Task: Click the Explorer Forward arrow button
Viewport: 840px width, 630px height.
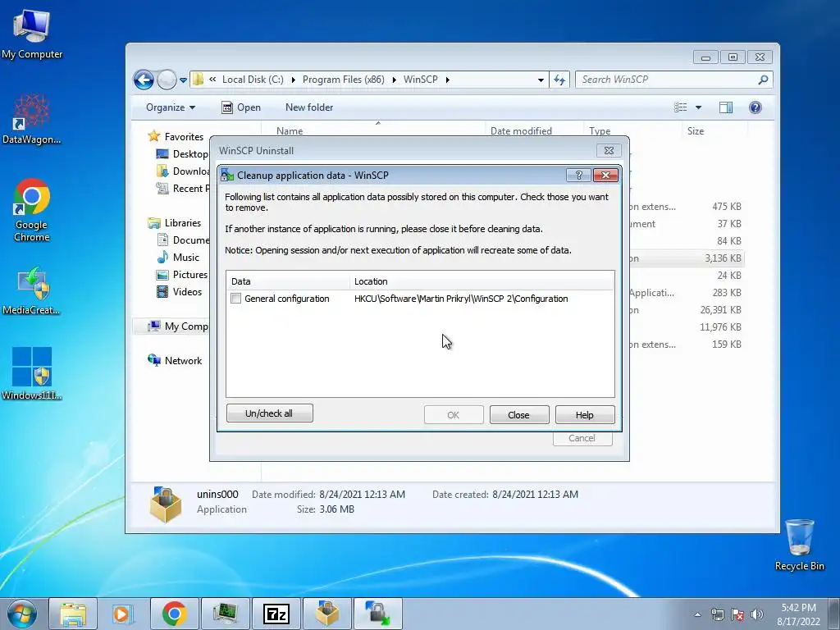Action: (x=167, y=80)
